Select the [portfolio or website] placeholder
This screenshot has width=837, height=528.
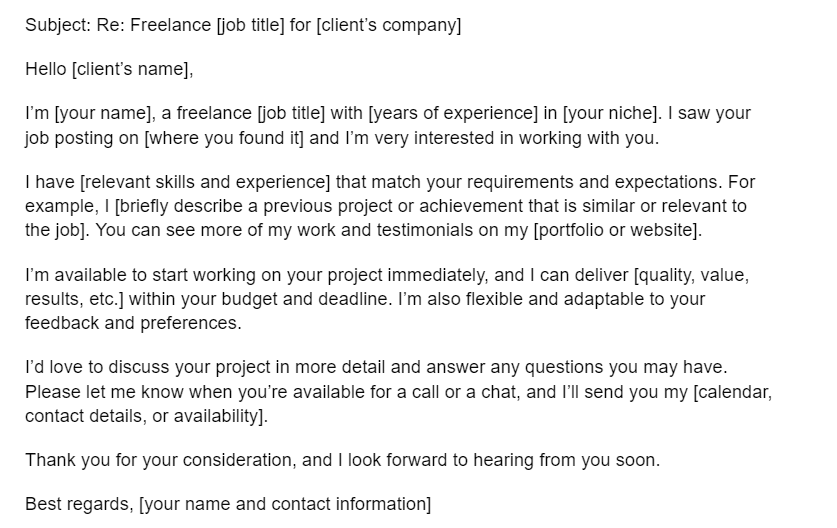618,231
